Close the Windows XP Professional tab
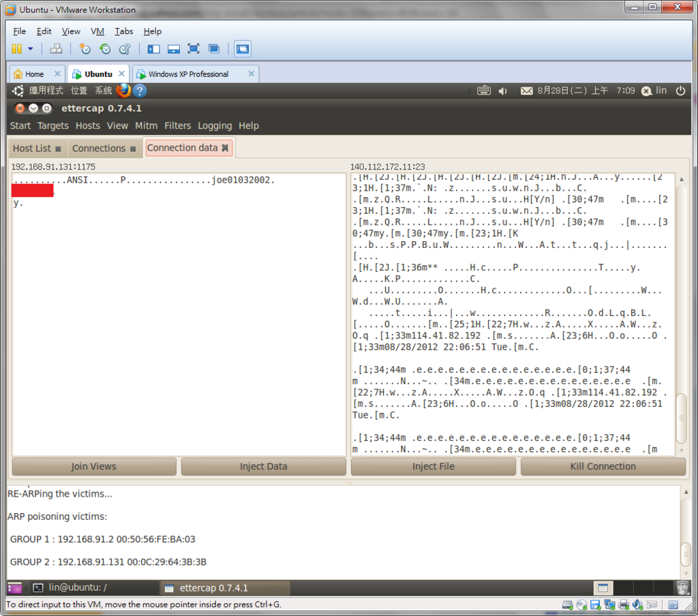 point(252,74)
